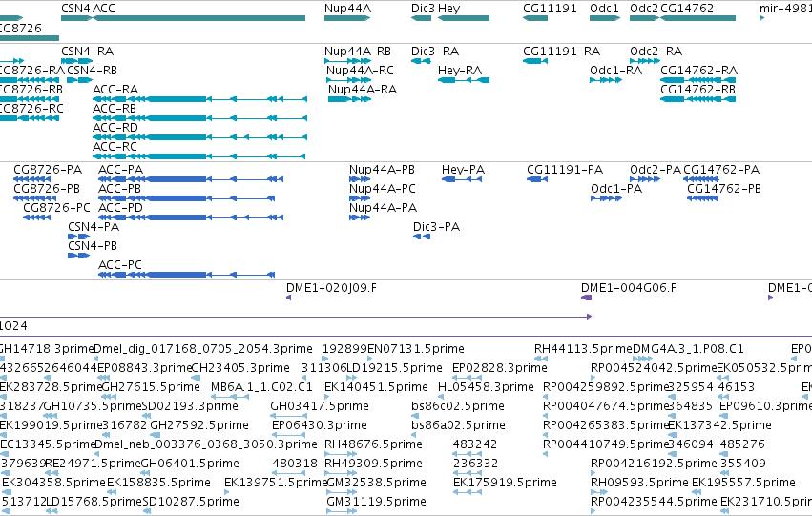The image size is (812, 516).
Task: Click the ACC-RB transcript glyph
Action: [199, 118]
